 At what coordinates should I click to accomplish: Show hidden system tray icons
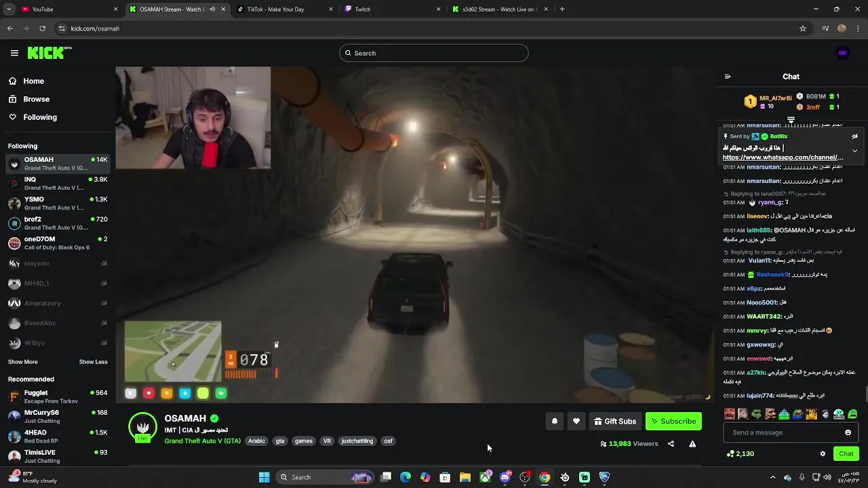pos(772,477)
